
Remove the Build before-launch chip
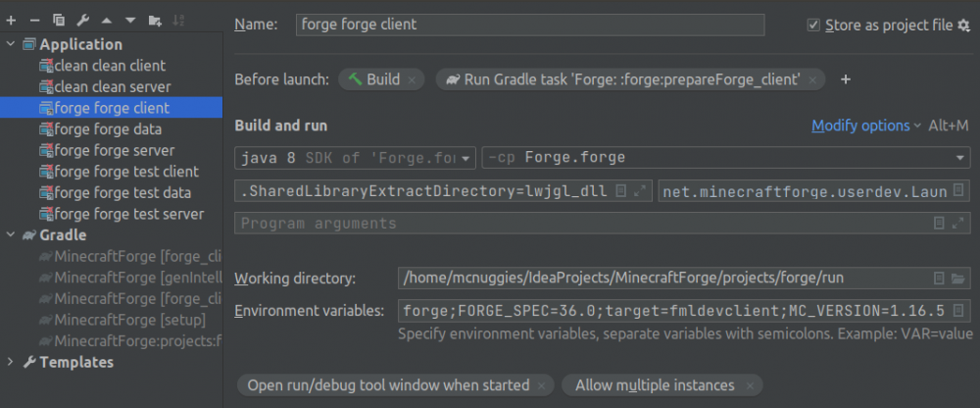point(412,80)
